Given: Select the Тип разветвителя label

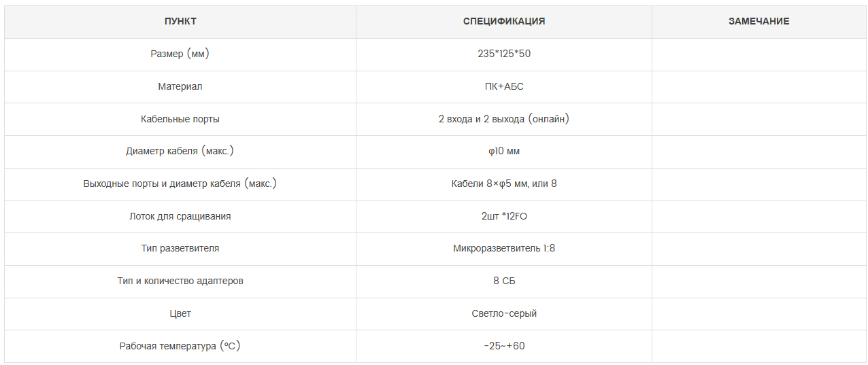Looking at the screenshot, I should (x=180, y=249).
